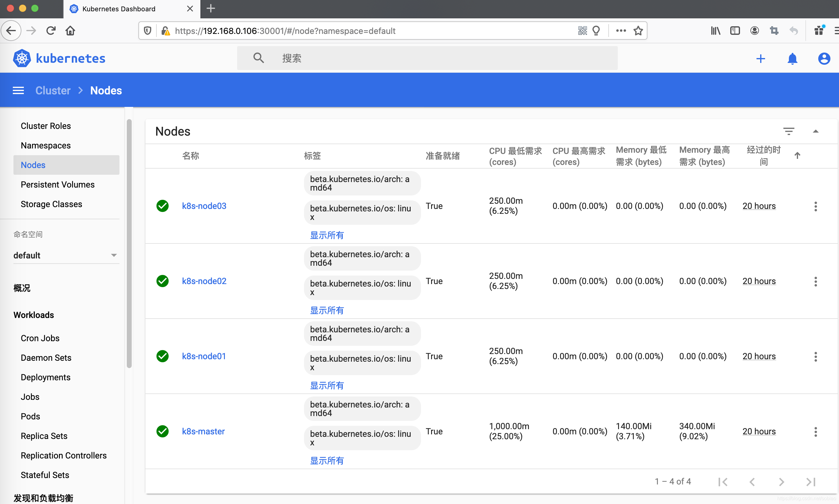Open page actions three-dot menu
The image size is (839, 504).
(621, 31)
